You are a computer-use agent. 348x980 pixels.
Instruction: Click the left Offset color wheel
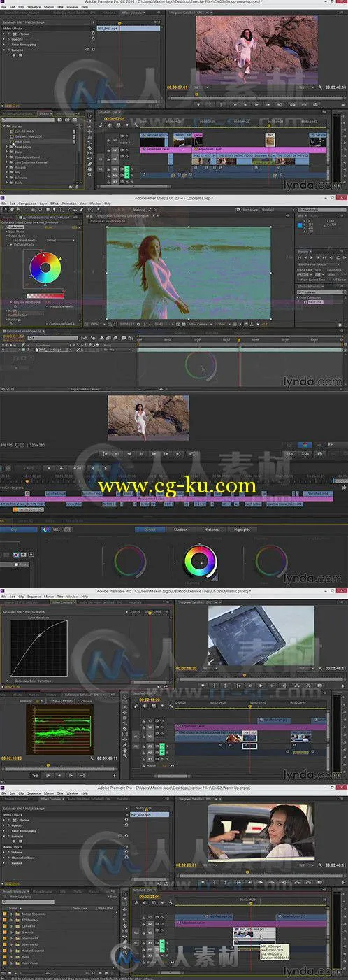[129, 560]
